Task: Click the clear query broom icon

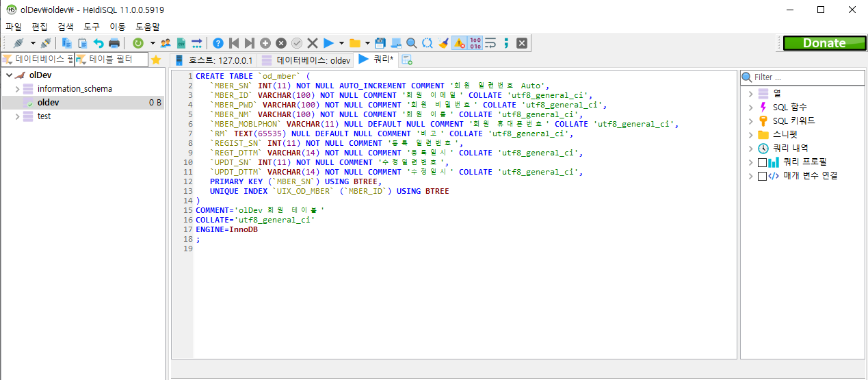Action: 443,43
